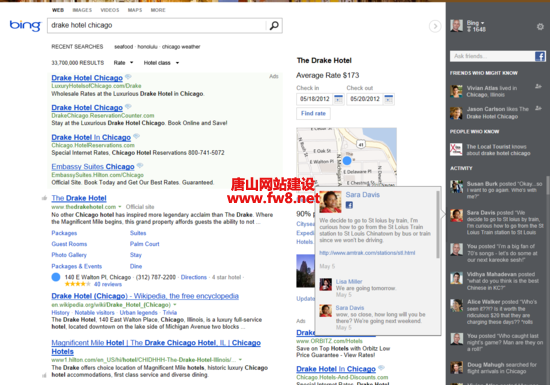Click the popup scrollbar in Sara Davis post
Viewport: 550px width, 385px height.
pos(437,224)
